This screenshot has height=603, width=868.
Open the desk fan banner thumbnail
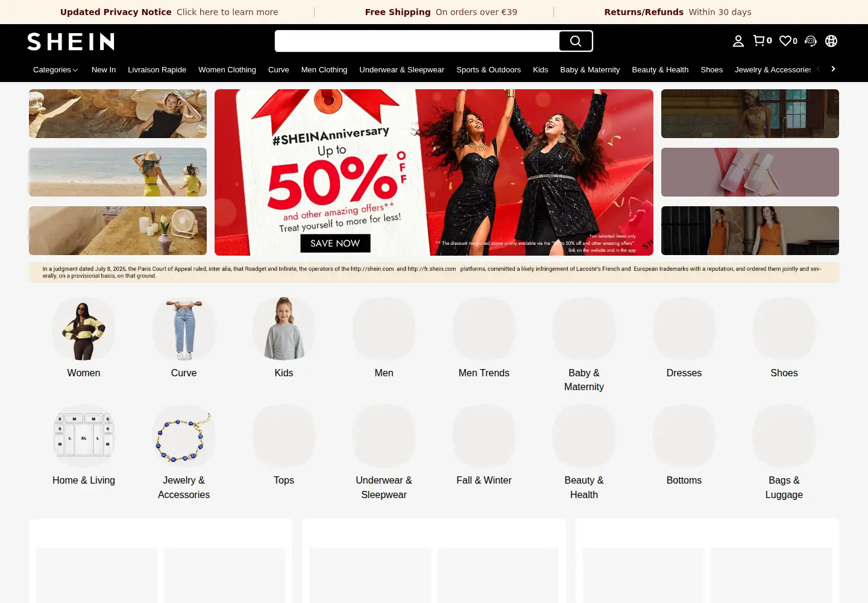pos(118,230)
